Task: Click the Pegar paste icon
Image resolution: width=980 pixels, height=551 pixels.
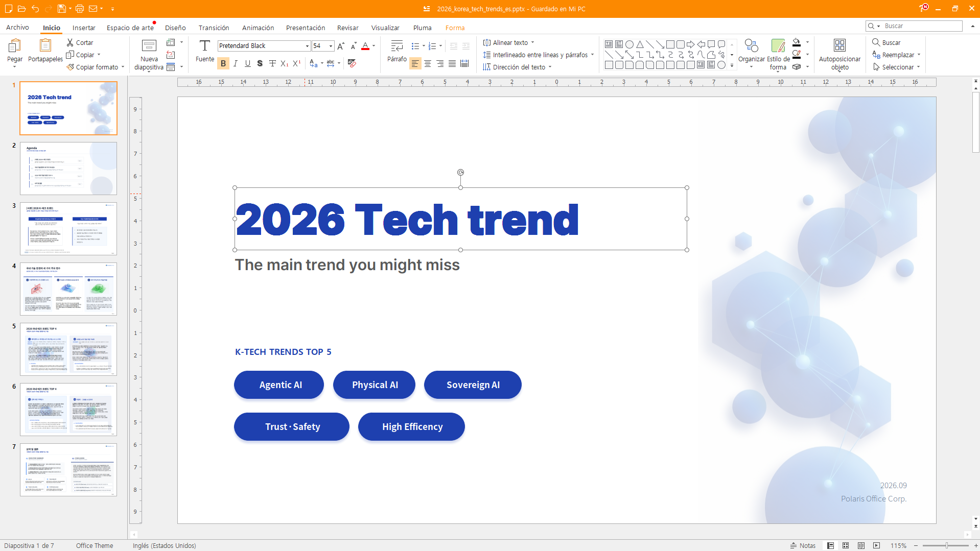Action: point(15,46)
